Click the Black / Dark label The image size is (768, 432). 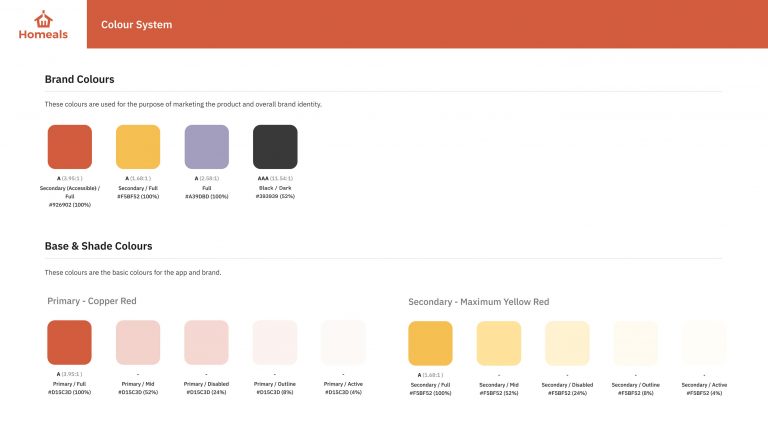tap(275, 188)
